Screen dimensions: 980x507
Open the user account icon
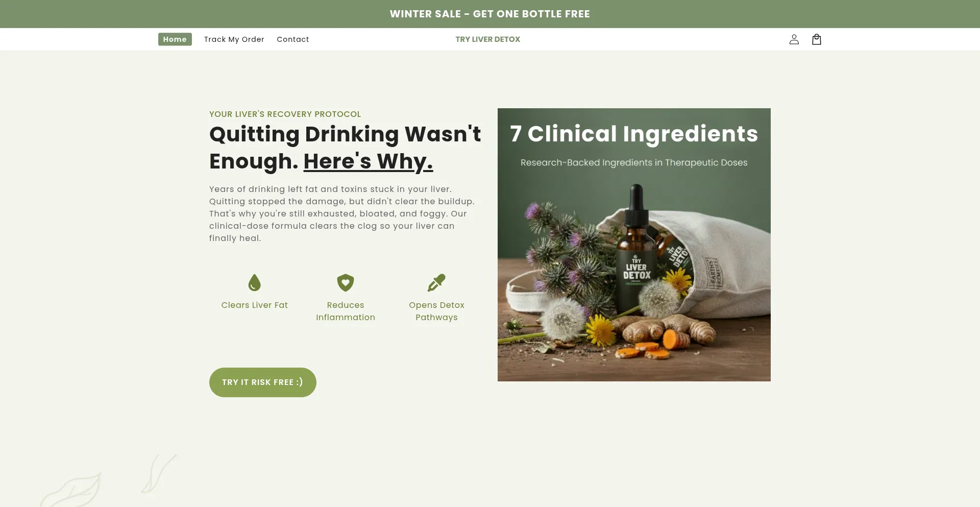[x=794, y=39]
